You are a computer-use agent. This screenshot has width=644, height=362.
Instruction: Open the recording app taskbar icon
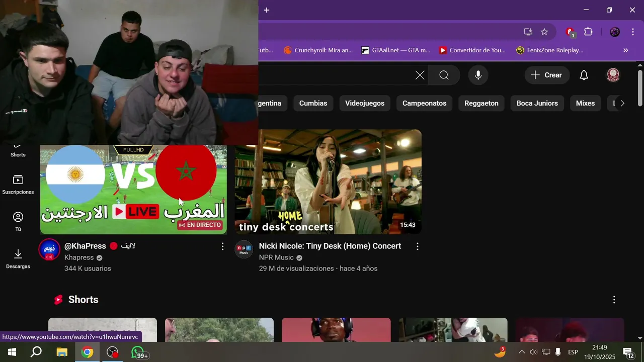113,352
